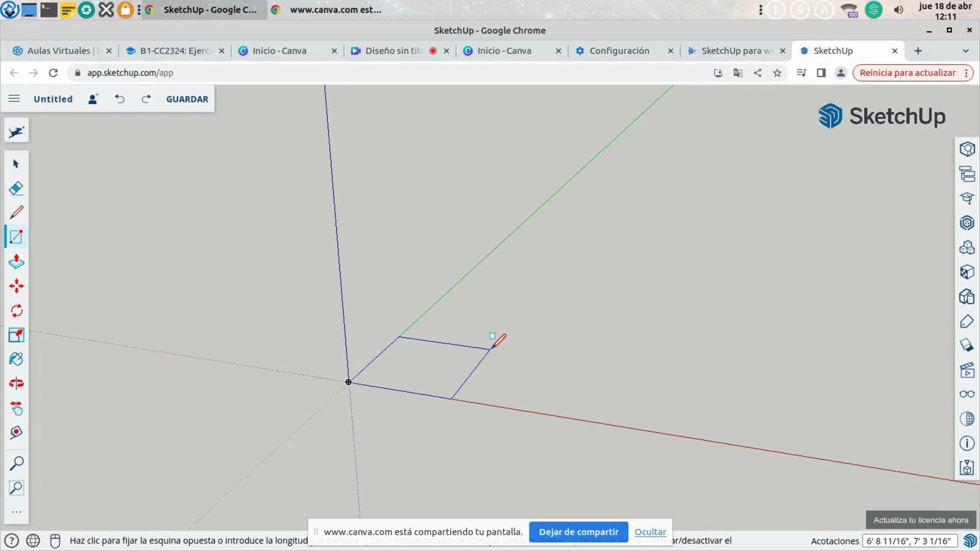This screenshot has height=551, width=980.
Task: Open the hamburger main menu
Action: point(14,99)
